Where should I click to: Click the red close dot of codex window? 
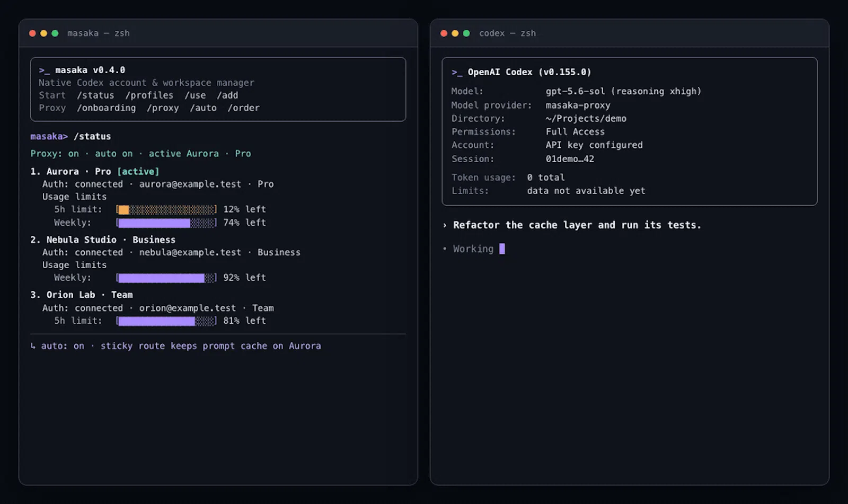(x=444, y=33)
